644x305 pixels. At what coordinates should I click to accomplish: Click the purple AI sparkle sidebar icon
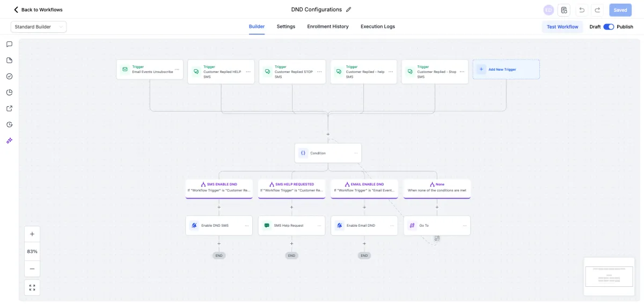pyautogui.click(x=9, y=141)
